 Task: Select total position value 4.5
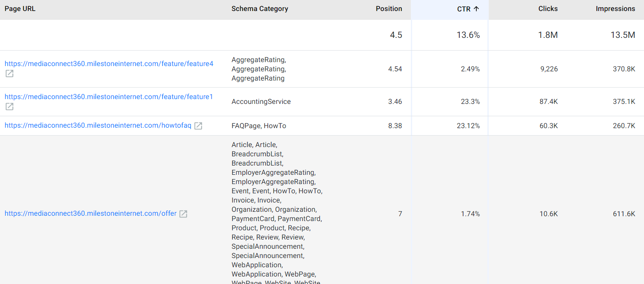396,35
